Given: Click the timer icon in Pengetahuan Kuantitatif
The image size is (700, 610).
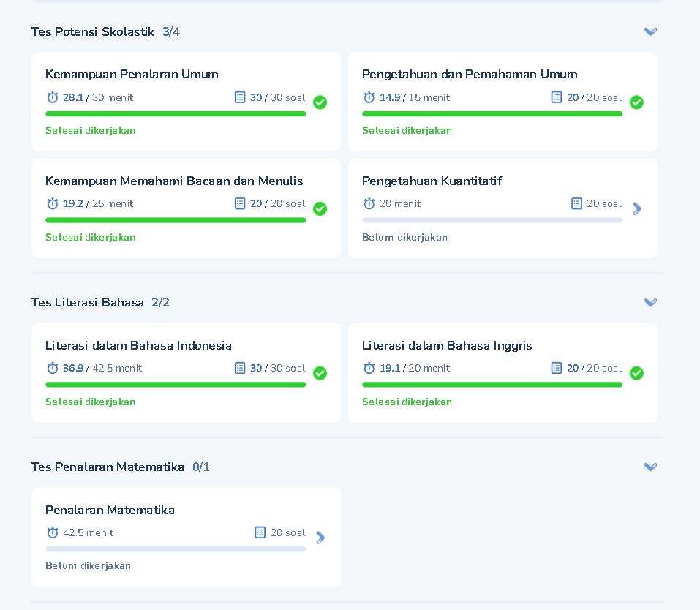Looking at the screenshot, I should click(369, 203).
